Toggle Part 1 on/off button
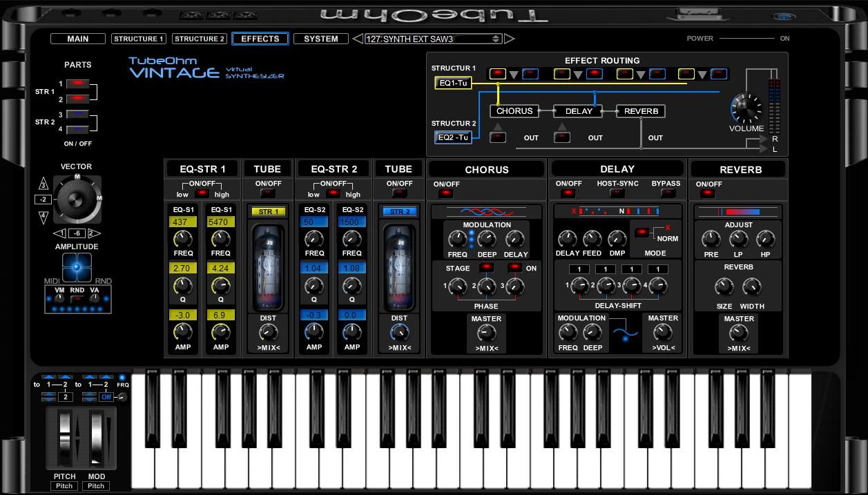This screenshot has width=868, height=495. (x=79, y=84)
